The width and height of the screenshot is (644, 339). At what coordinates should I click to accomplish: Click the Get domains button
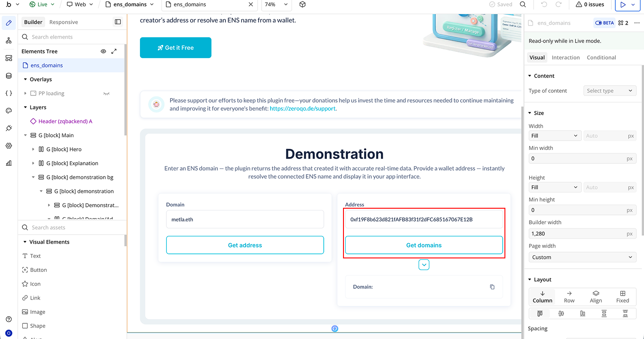[x=424, y=245]
